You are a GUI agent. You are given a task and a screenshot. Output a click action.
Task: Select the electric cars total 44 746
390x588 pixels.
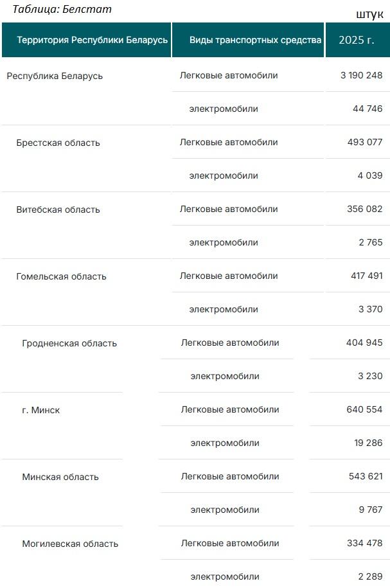click(368, 109)
